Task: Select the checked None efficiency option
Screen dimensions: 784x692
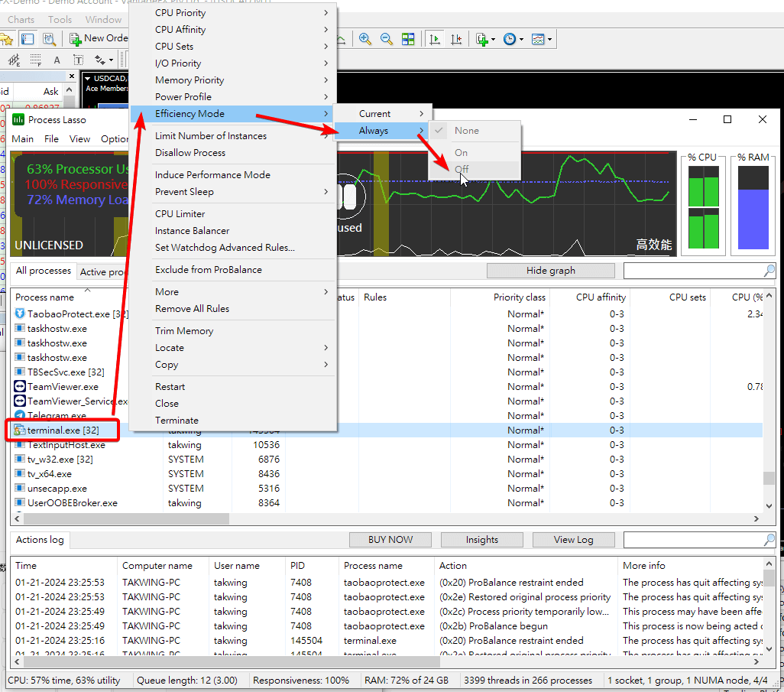Action: (475, 131)
